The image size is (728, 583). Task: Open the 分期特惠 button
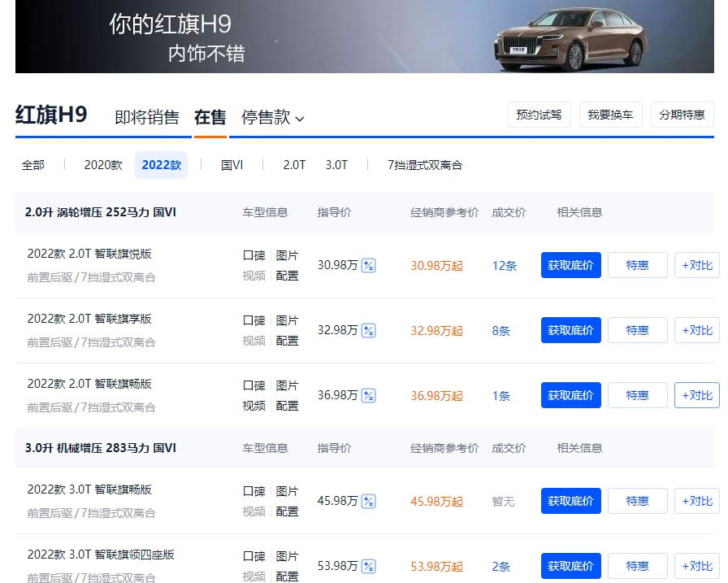click(682, 115)
